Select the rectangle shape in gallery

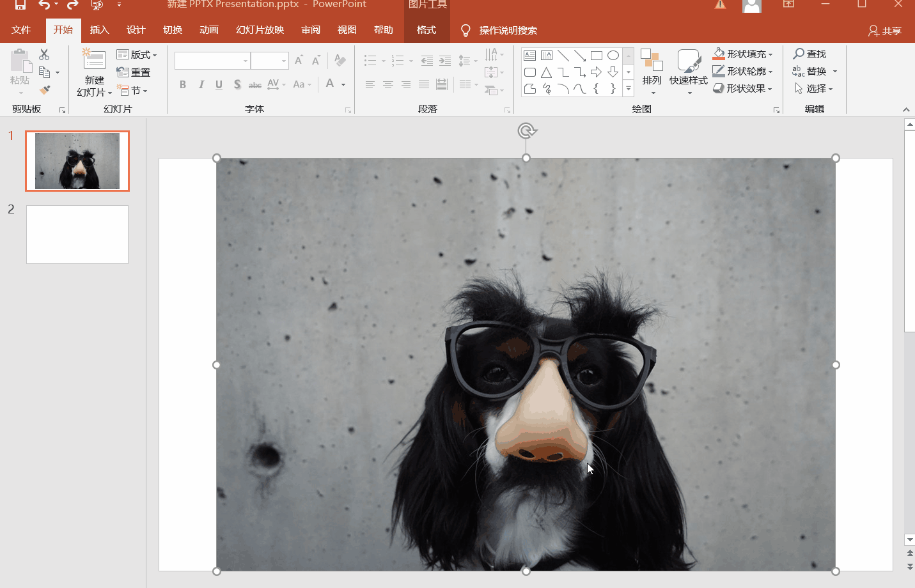[x=596, y=56]
